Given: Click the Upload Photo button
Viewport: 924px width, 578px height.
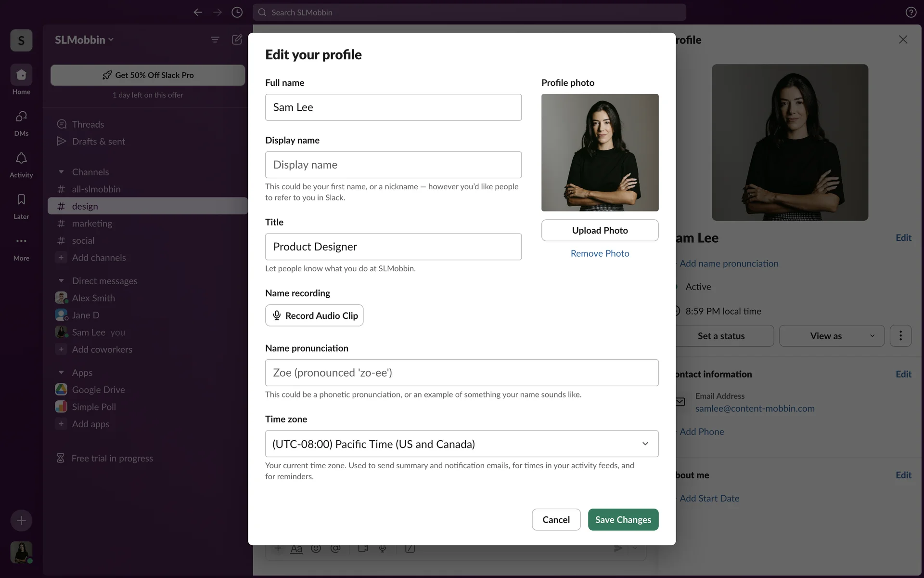Looking at the screenshot, I should pyautogui.click(x=600, y=230).
